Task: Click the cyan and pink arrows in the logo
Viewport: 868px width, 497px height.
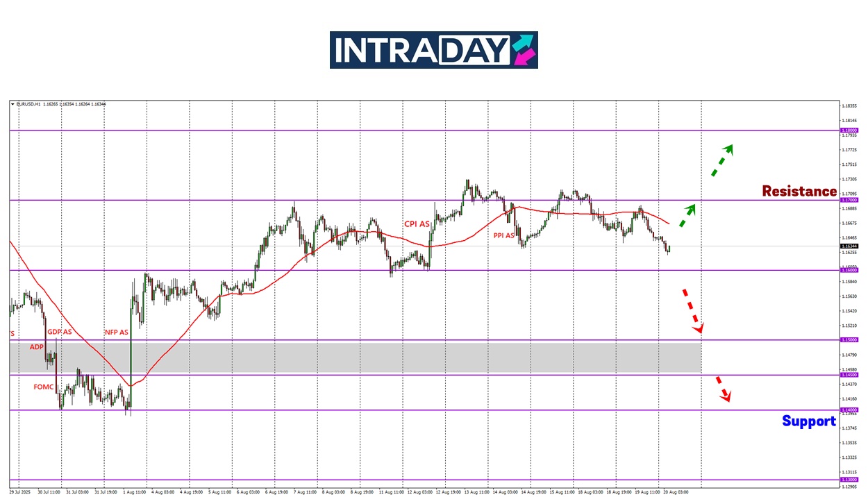Action: pos(524,50)
